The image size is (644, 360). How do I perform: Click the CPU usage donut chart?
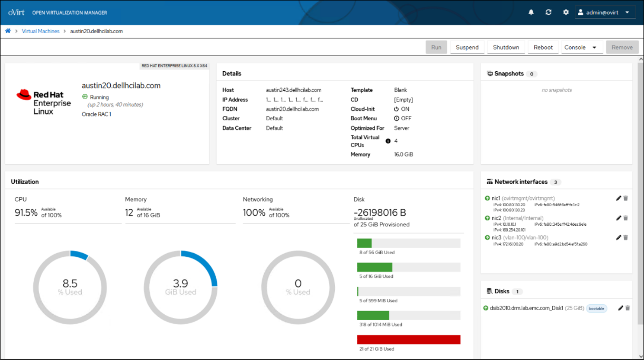pyautogui.click(x=70, y=287)
